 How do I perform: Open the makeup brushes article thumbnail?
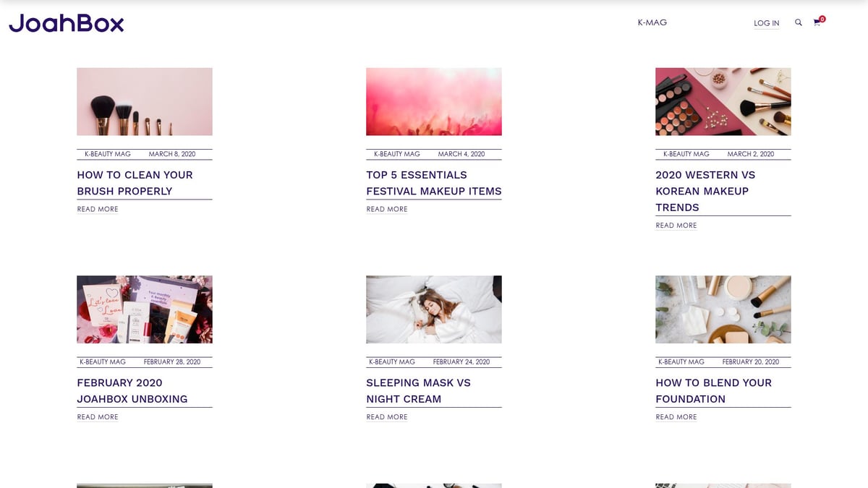click(x=145, y=102)
